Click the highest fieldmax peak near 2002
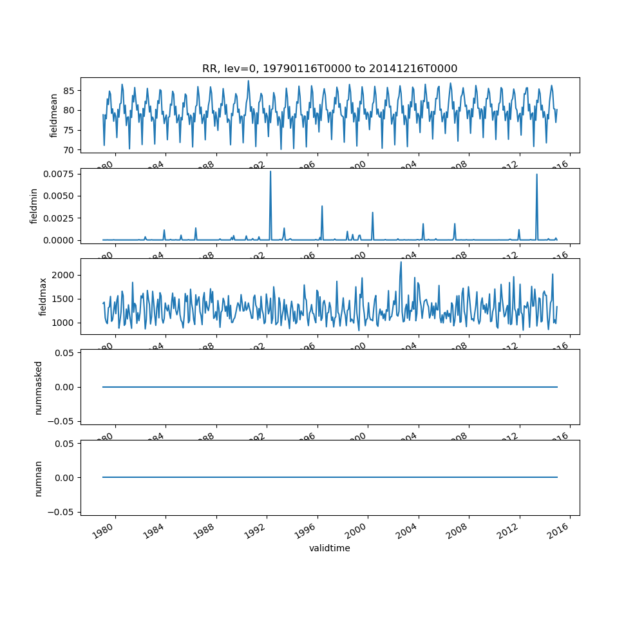This screenshot has height=644, width=644. tap(401, 262)
